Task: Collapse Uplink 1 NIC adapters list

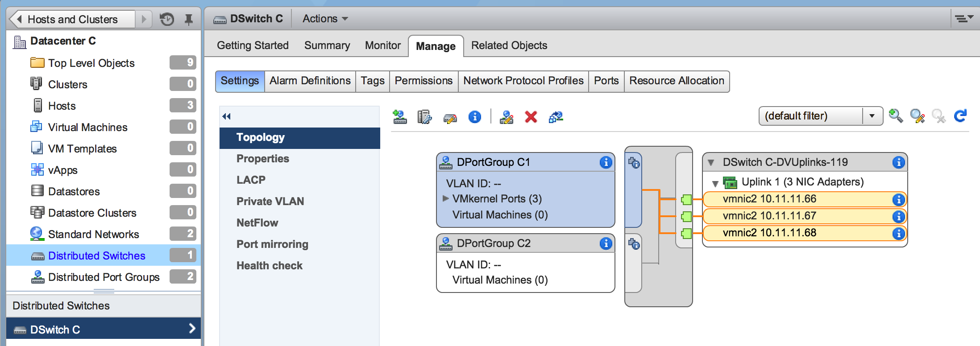Action: click(x=715, y=183)
